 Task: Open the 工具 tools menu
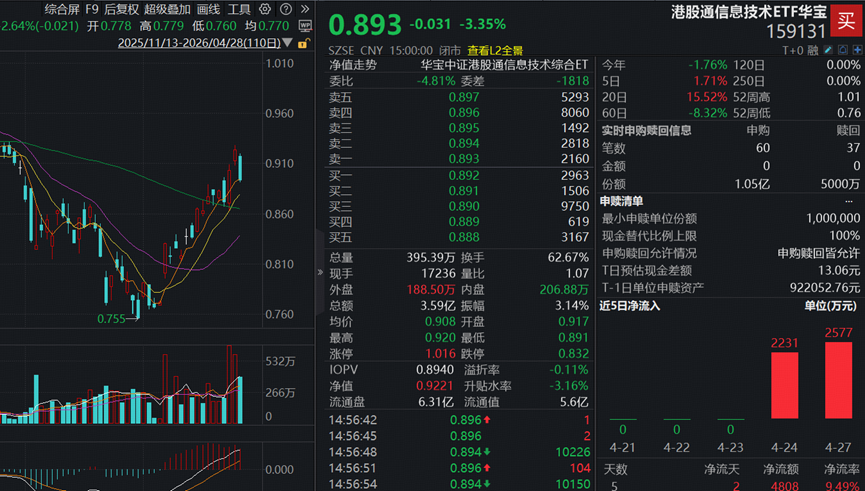coord(239,9)
